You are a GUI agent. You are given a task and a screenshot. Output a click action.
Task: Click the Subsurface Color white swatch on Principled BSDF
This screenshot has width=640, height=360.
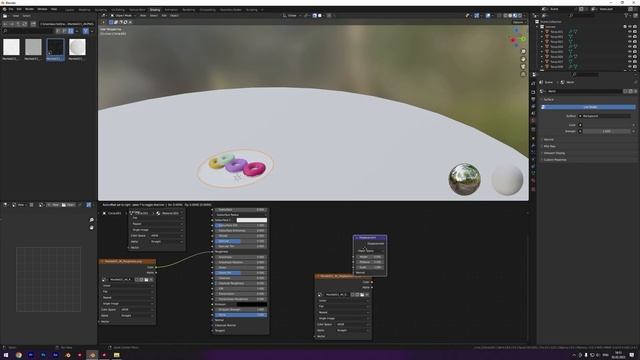(252, 220)
